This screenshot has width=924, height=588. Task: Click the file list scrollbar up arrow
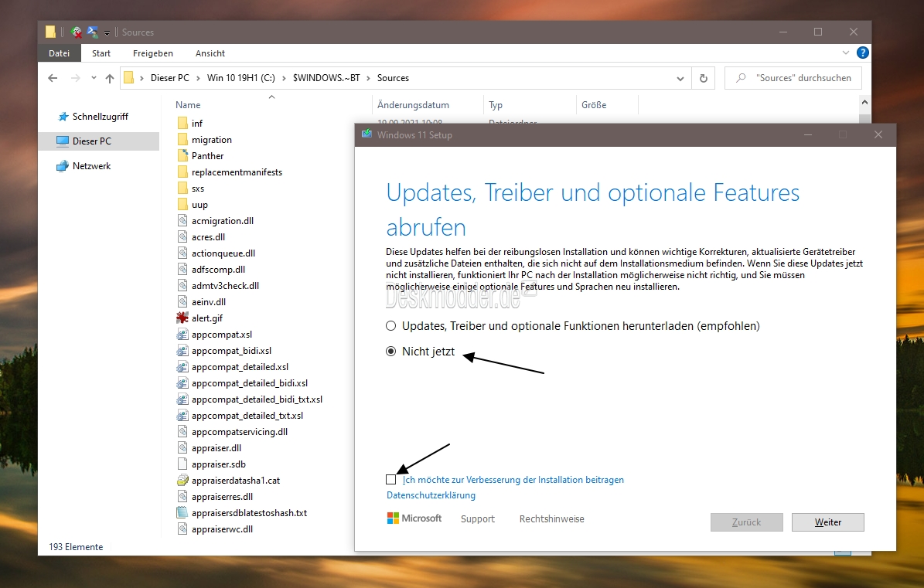pyautogui.click(x=864, y=103)
